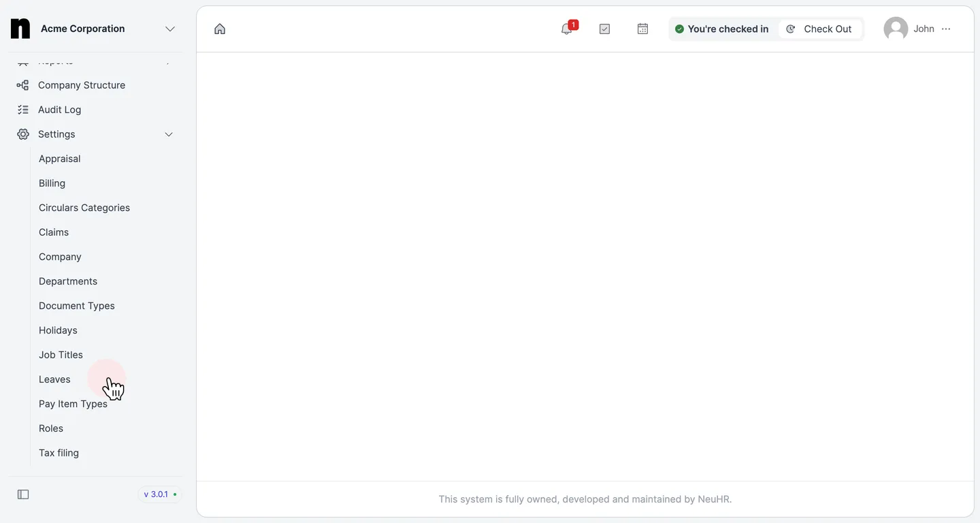This screenshot has height=523, width=980.
Task: Toggle the sidebar collapse icon
Action: click(x=23, y=494)
